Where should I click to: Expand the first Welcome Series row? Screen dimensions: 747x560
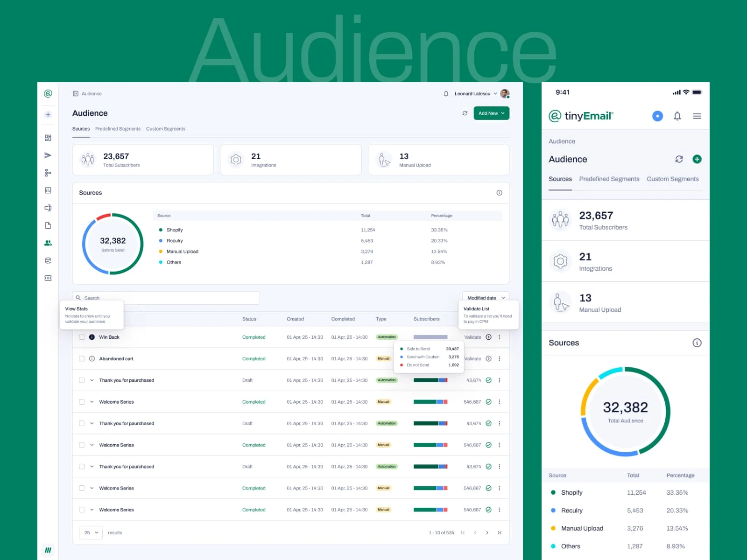coord(92,401)
